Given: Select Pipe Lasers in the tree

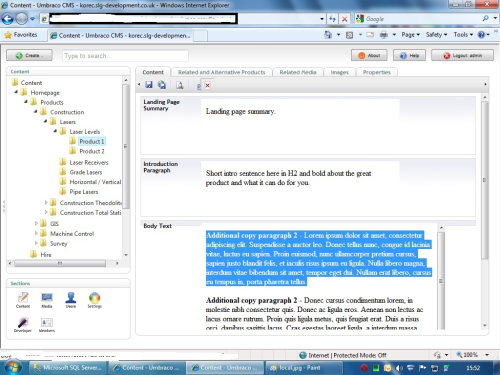Looking at the screenshot, I should pos(84,192).
